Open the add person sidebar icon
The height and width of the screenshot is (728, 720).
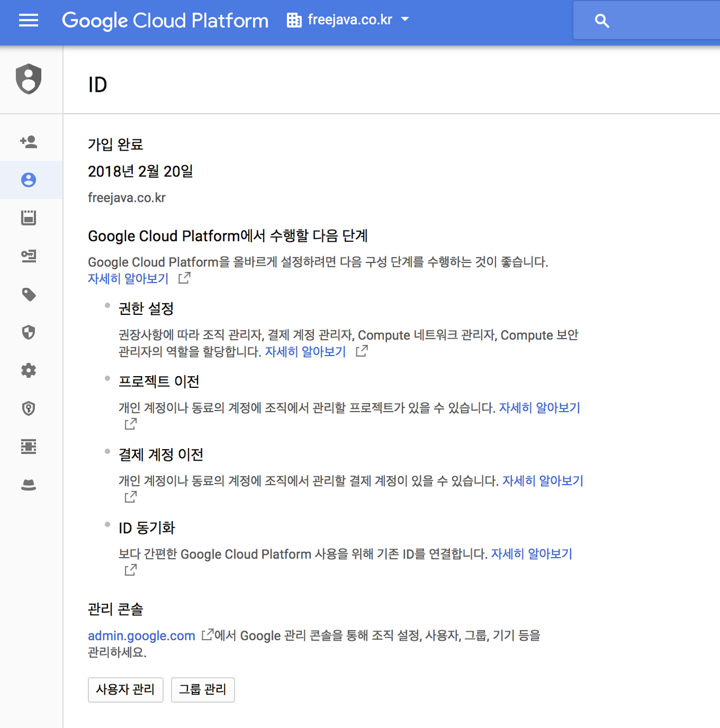(x=29, y=142)
